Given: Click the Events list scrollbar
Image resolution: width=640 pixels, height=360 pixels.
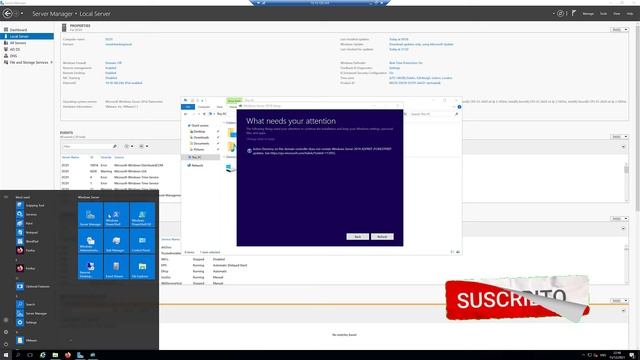Looking at the screenshot, I should pos(626,182).
